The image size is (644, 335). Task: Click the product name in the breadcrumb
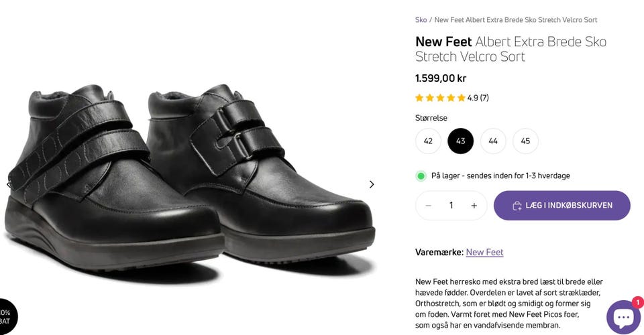pos(515,20)
